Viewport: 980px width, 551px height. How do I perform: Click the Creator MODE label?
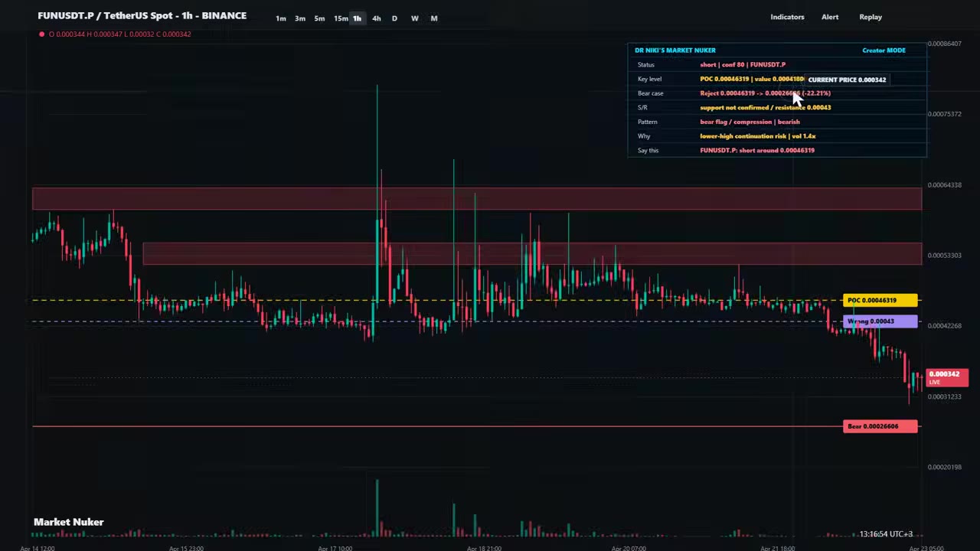pyautogui.click(x=884, y=51)
